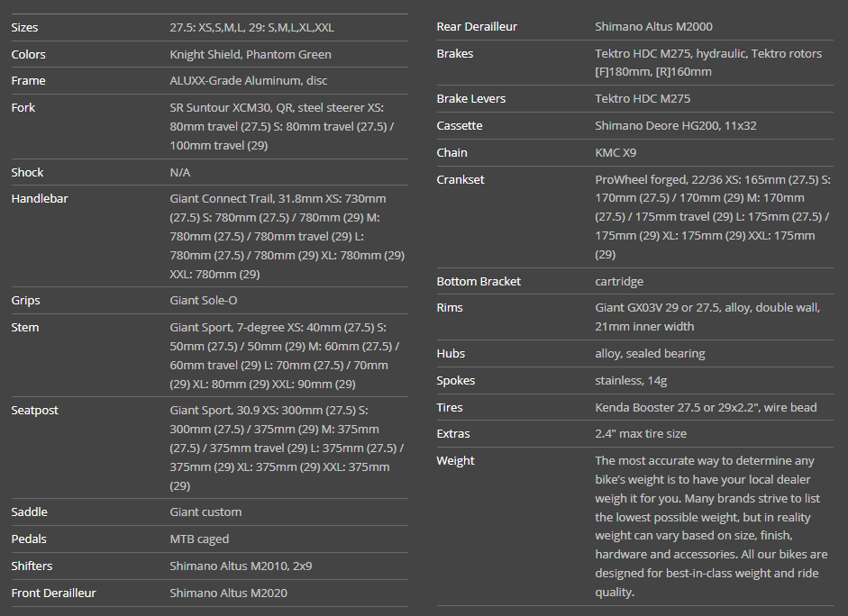Click the Brake Levers row label
Screen dimensions: 848x616
471,99
